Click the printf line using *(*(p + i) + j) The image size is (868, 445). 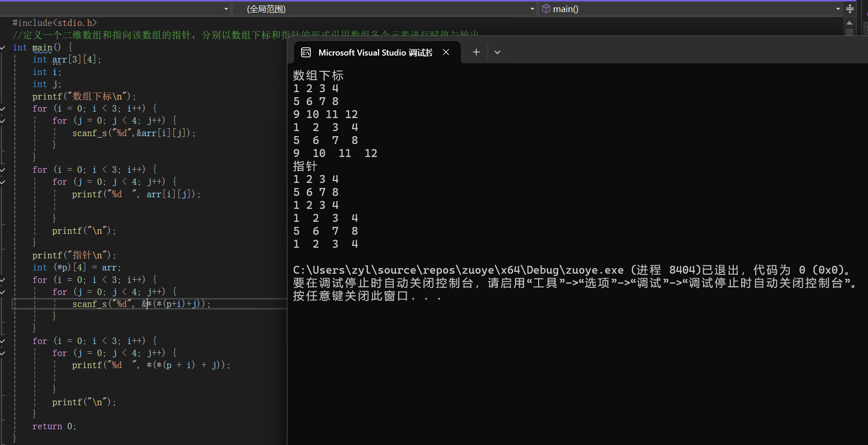click(151, 365)
